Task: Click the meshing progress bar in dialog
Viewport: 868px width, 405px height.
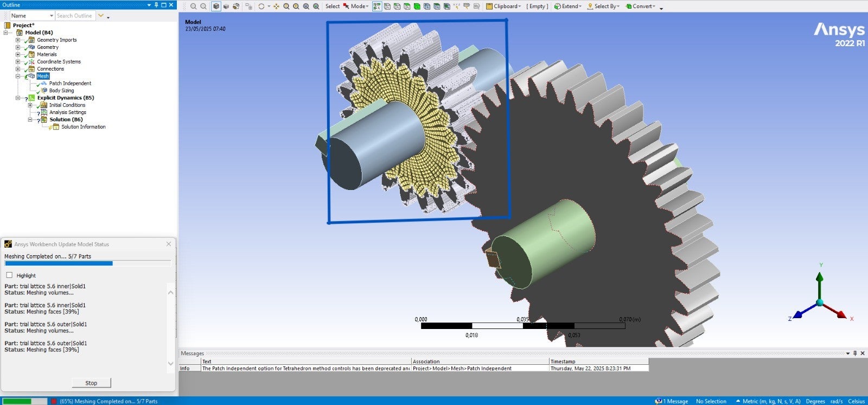Action: coord(87,263)
